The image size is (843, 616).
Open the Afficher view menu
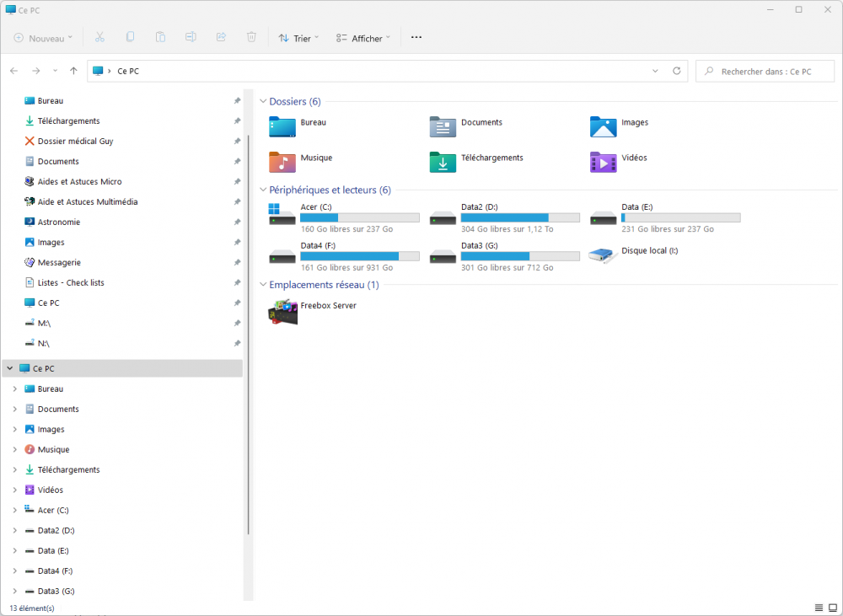click(x=362, y=38)
